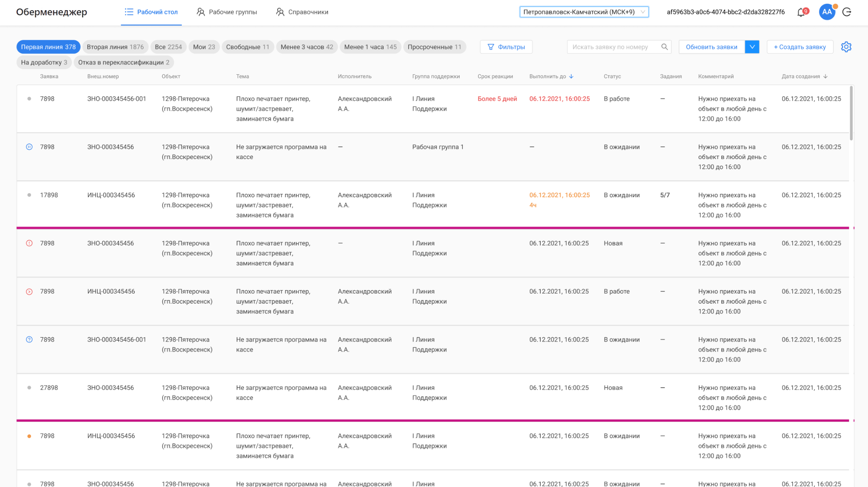Expand arrow next to Обновить заявки

coord(752,47)
